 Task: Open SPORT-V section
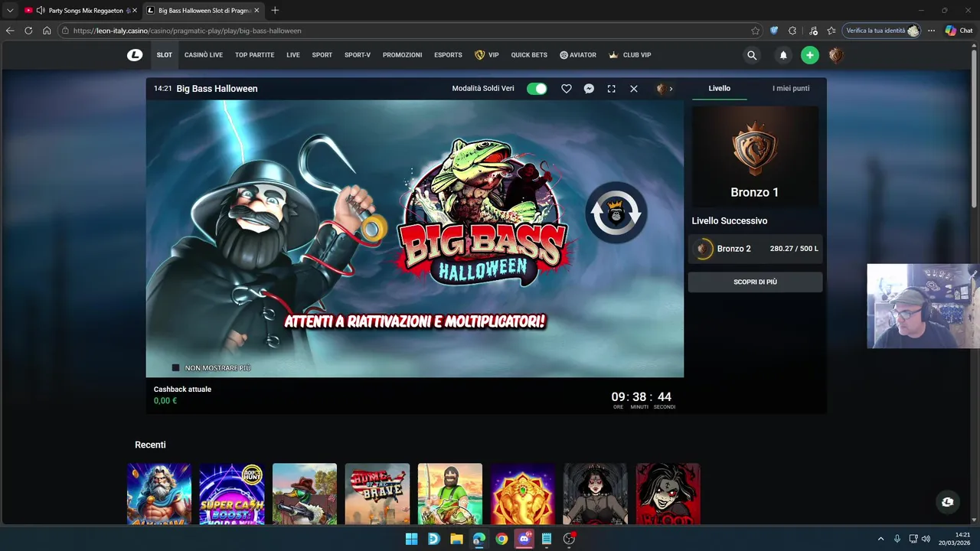[x=358, y=55]
